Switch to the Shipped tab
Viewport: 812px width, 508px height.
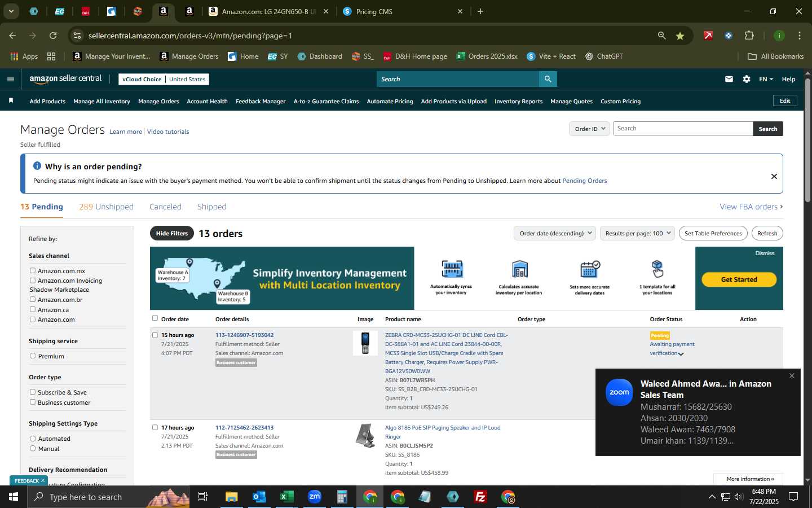pyautogui.click(x=211, y=207)
